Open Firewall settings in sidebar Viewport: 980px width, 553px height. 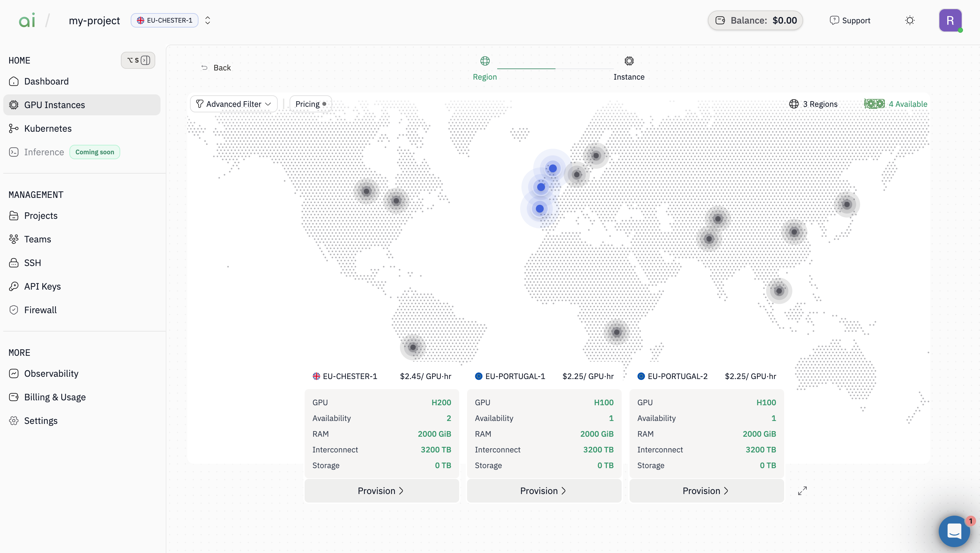tap(40, 310)
